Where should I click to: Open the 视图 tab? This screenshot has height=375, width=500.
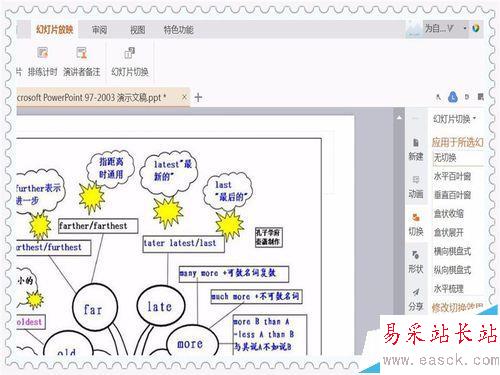click(x=137, y=30)
